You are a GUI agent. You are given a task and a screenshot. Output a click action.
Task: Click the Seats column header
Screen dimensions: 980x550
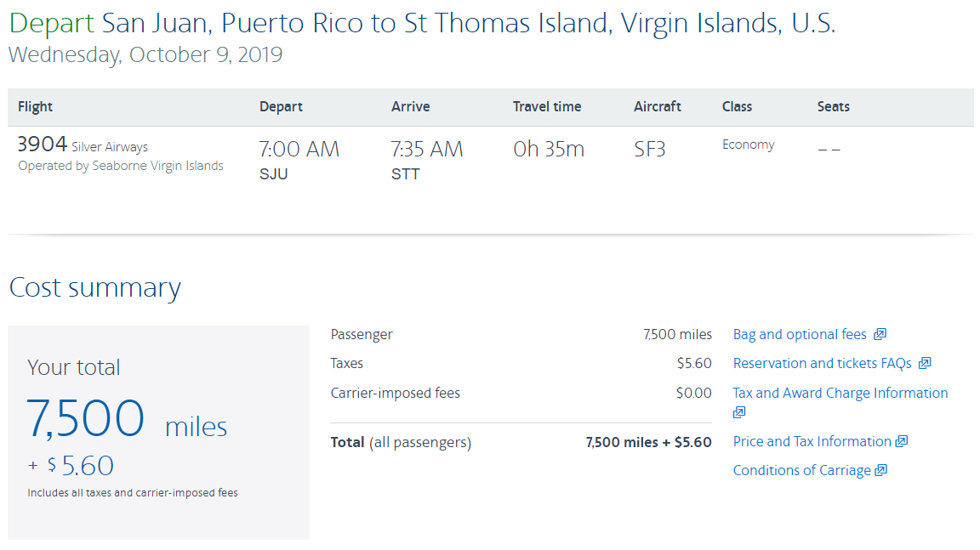[x=833, y=107]
